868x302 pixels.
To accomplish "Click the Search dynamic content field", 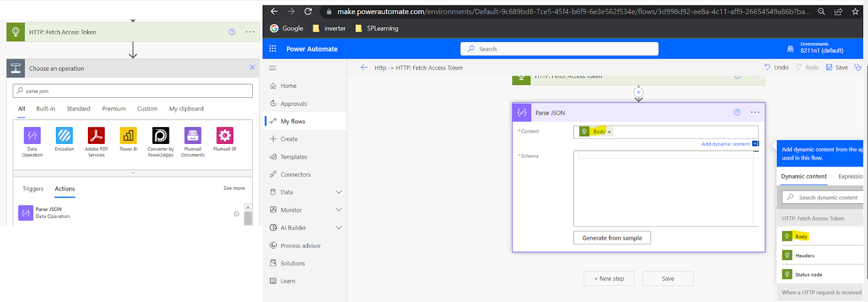I will point(822,197).
